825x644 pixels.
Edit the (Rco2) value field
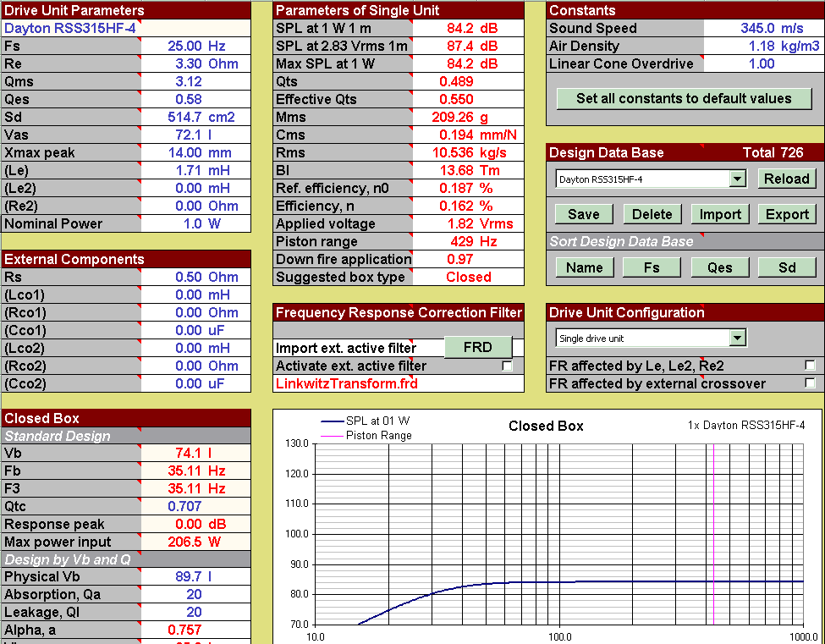click(195, 366)
